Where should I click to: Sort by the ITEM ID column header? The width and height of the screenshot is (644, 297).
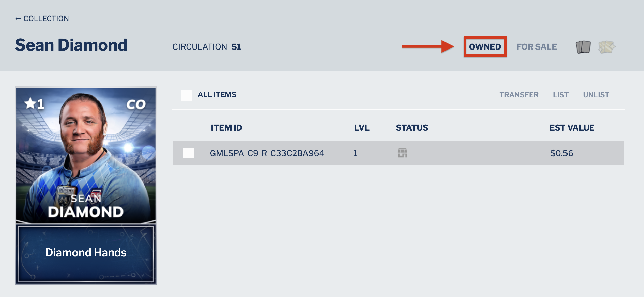tap(226, 128)
